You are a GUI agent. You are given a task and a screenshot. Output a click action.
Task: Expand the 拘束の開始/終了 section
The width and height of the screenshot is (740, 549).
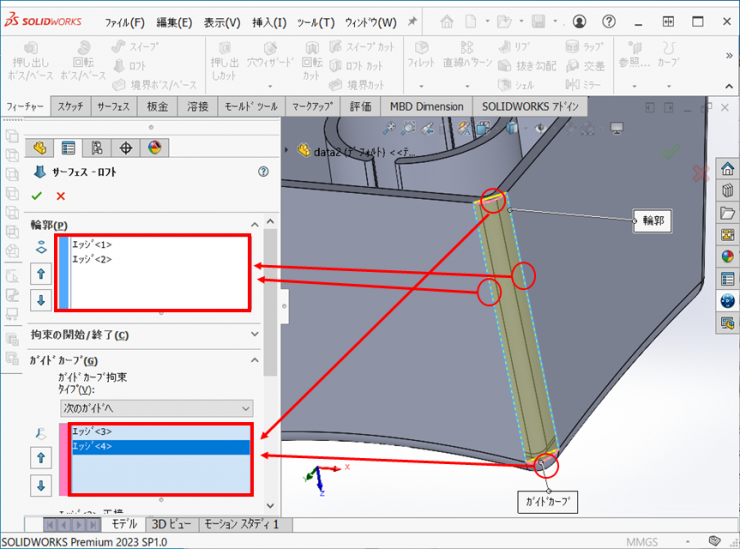pyautogui.click(x=254, y=335)
